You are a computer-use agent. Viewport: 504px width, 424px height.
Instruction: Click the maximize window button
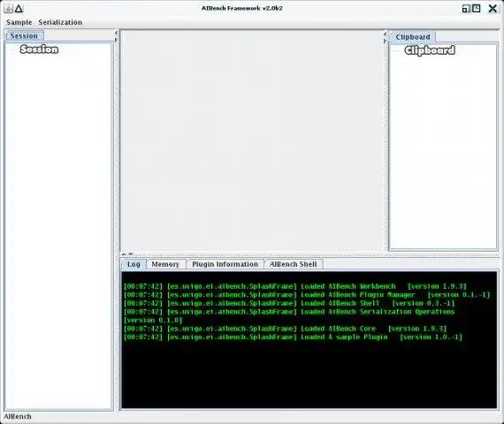(477, 8)
